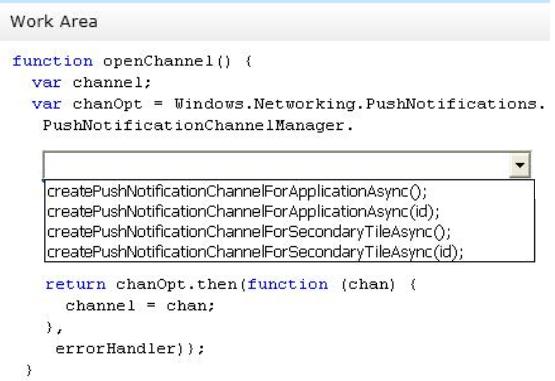Viewport: 555px width, 381px height.
Task: Click the Work Area header
Action: [54, 22]
